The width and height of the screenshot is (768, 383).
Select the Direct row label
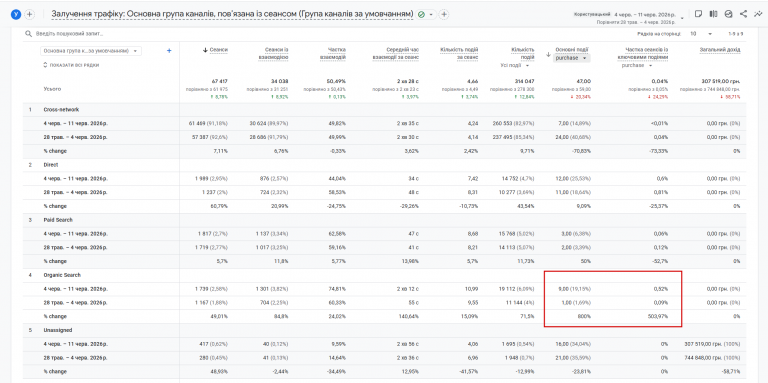click(51, 165)
